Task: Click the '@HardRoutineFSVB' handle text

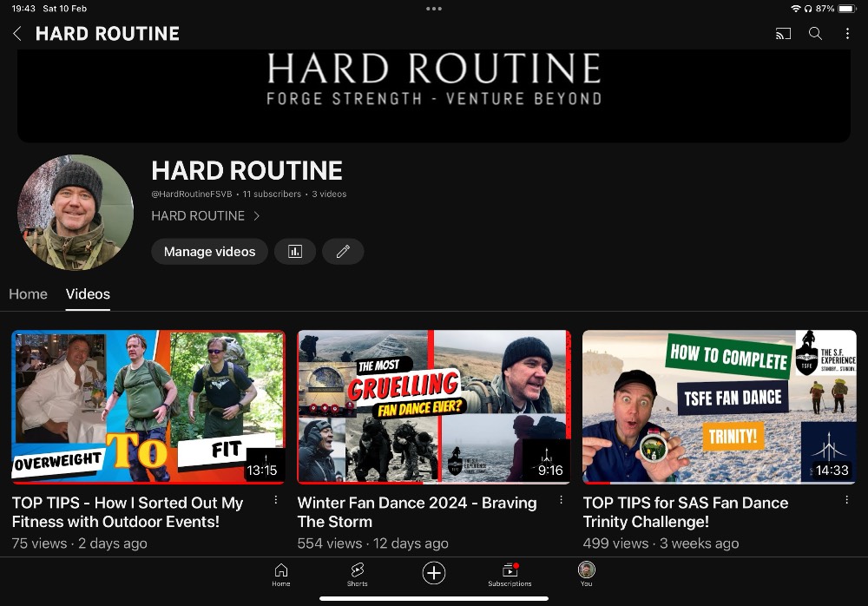Action: tap(192, 194)
